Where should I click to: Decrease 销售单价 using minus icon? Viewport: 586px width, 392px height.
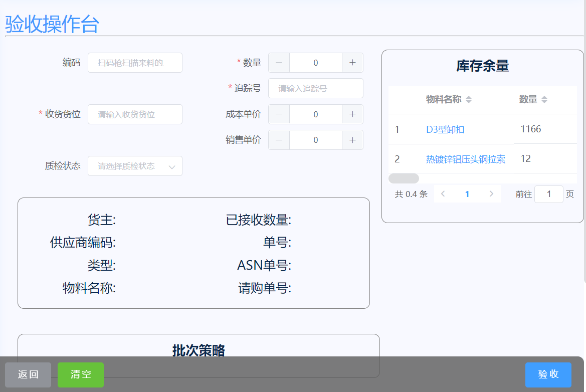279,140
